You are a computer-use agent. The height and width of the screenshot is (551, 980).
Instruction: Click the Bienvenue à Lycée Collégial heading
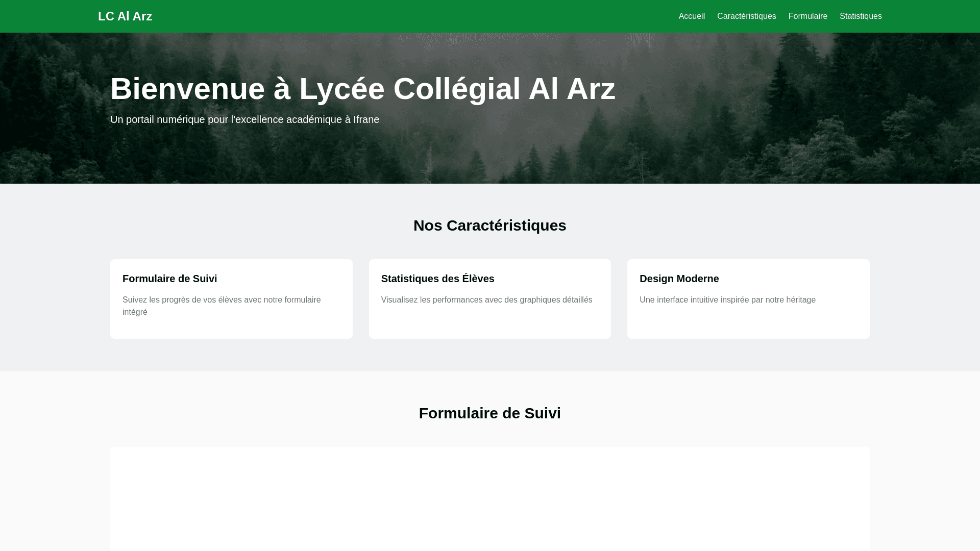[362, 89]
